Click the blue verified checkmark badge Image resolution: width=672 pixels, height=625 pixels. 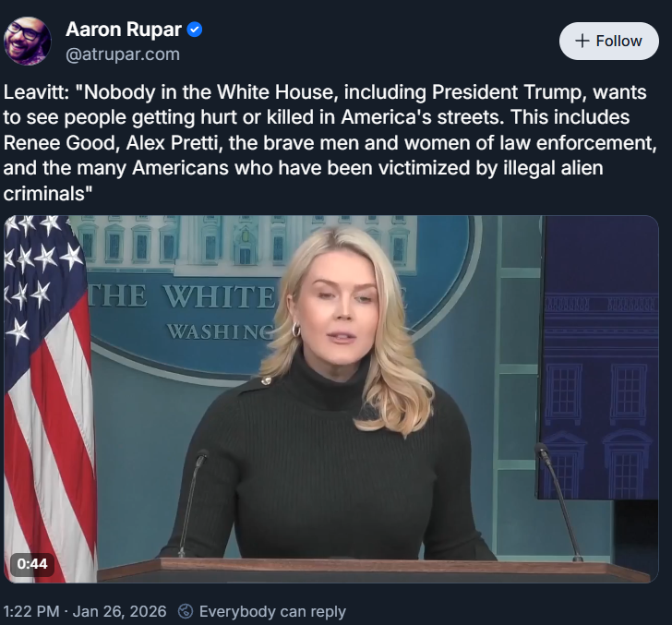coord(195,30)
